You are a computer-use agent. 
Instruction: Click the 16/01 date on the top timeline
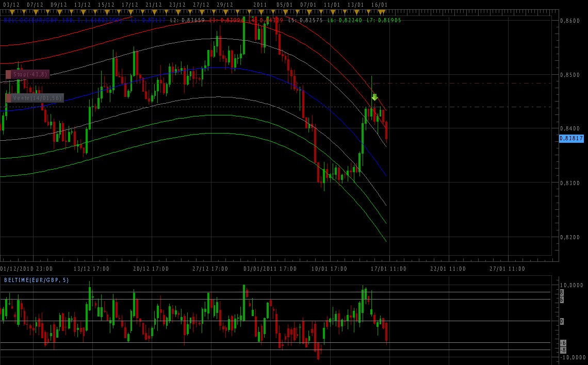pyautogui.click(x=379, y=5)
